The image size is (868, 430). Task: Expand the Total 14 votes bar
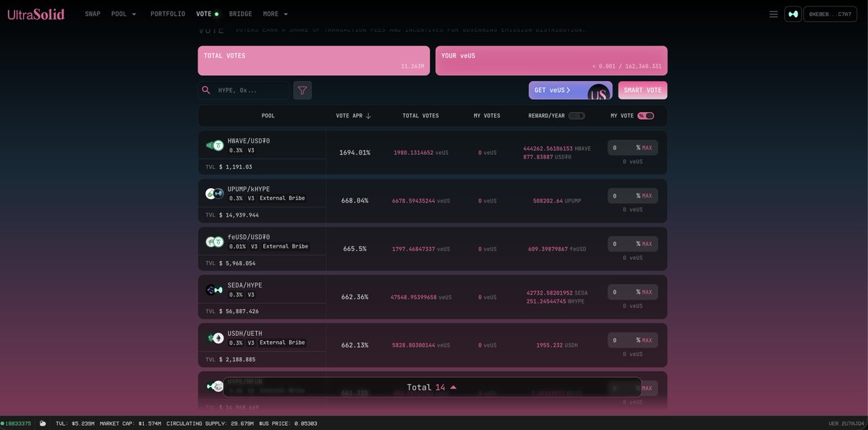click(x=432, y=387)
